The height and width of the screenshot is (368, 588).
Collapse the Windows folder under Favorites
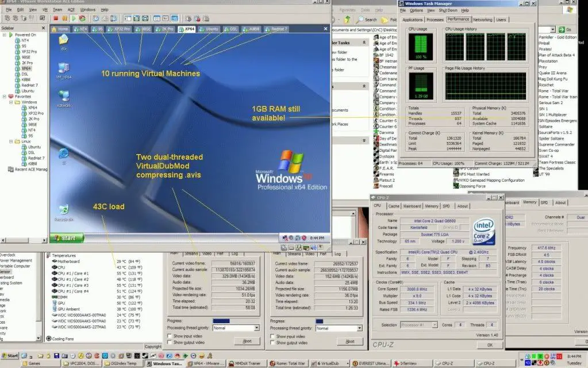coord(11,102)
